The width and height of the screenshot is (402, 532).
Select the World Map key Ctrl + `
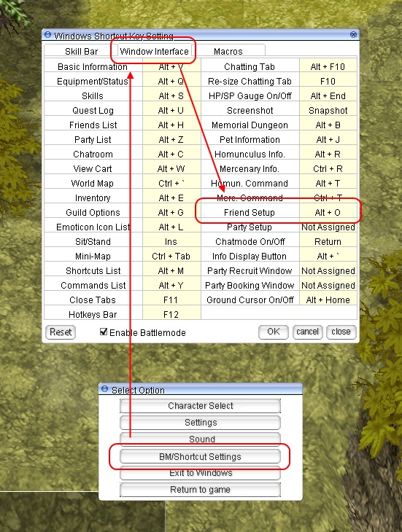(x=171, y=183)
